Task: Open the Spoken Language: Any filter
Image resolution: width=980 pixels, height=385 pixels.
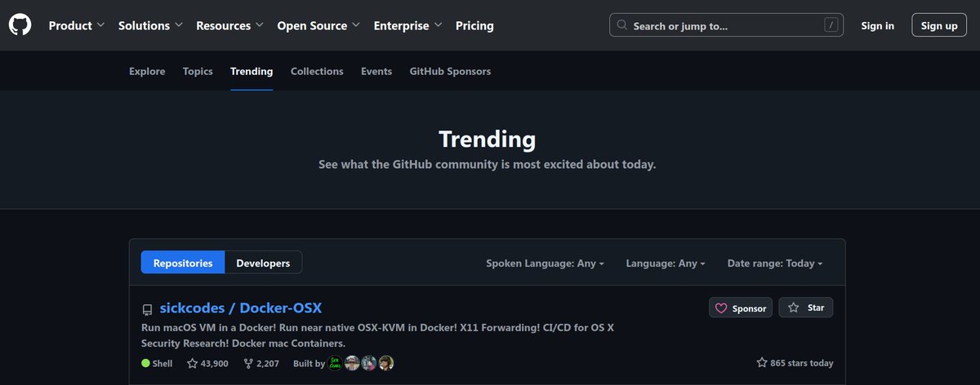Action: [x=545, y=263]
